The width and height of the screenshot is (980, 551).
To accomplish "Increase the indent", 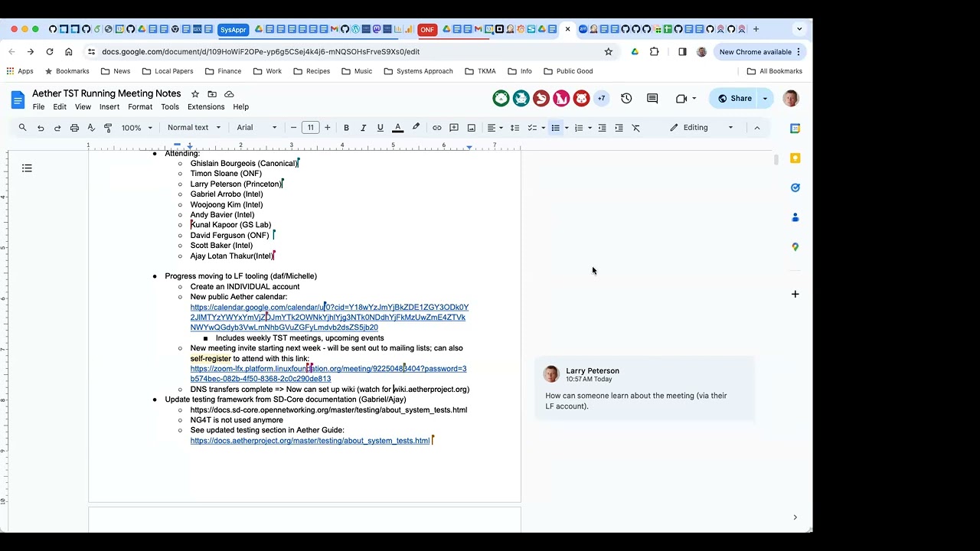I will [619, 128].
